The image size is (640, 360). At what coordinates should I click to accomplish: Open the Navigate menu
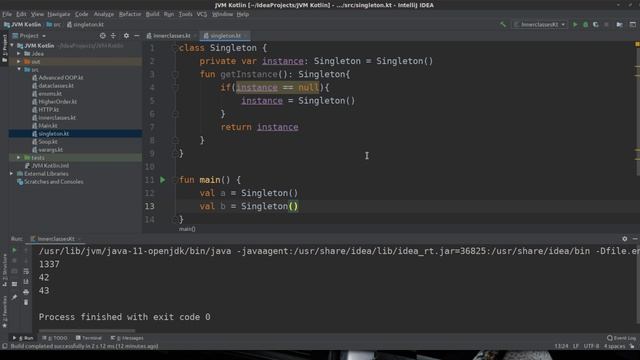(x=59, y=14)
